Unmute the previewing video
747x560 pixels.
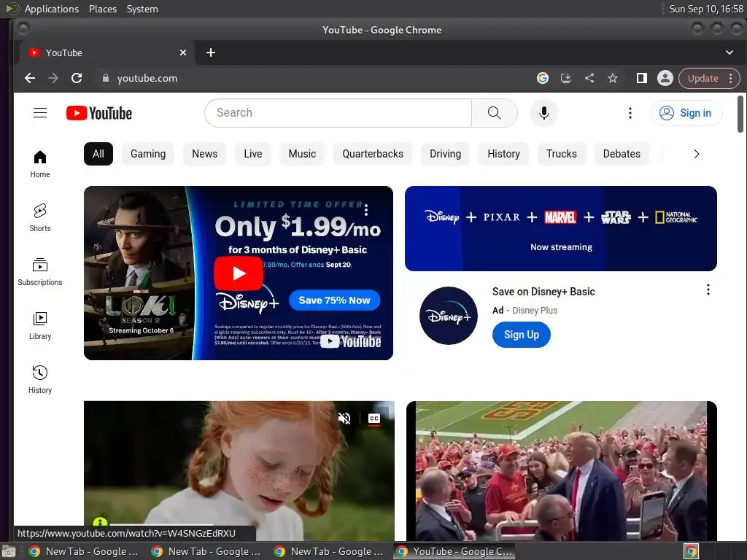(x=344, y=418)
